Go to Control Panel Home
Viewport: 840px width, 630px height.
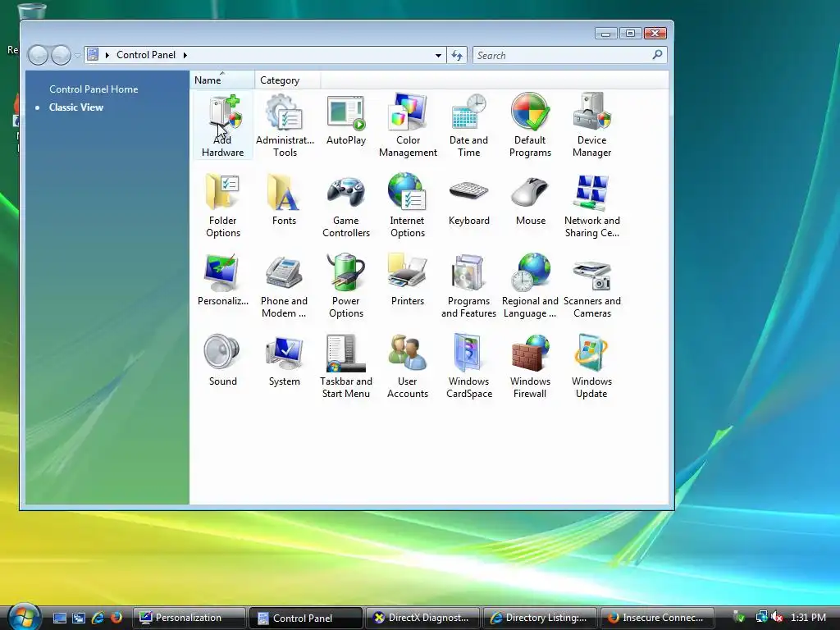point(94,89)
